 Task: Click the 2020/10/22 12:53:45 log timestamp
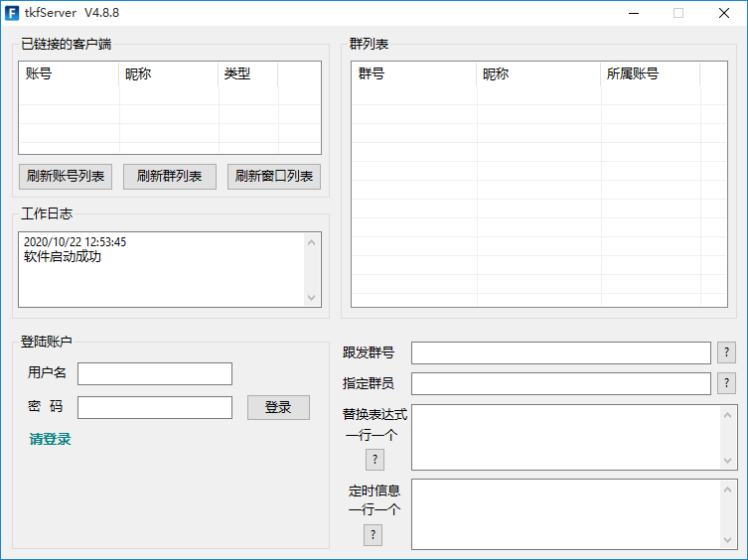click(x=75, y=242)
